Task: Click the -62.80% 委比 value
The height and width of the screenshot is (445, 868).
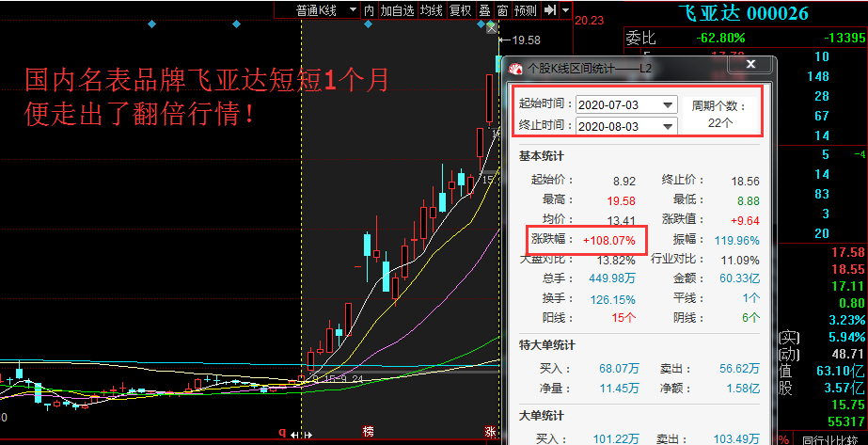Action: coord(720,39)
